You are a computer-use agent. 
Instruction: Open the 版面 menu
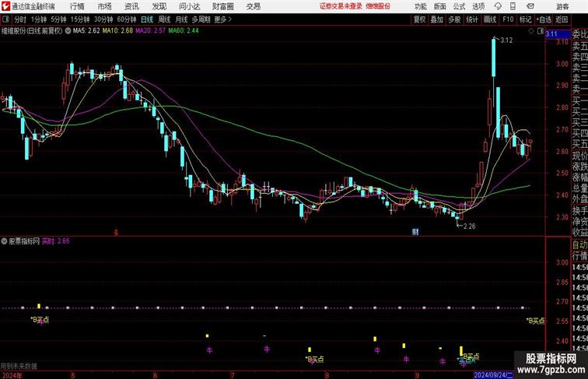(440, 6)
